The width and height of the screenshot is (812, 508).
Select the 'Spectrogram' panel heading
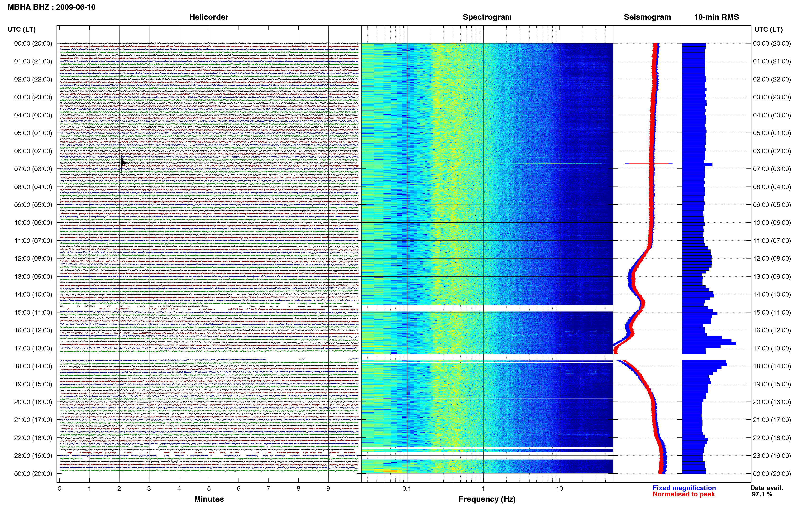tap(487, 17)
